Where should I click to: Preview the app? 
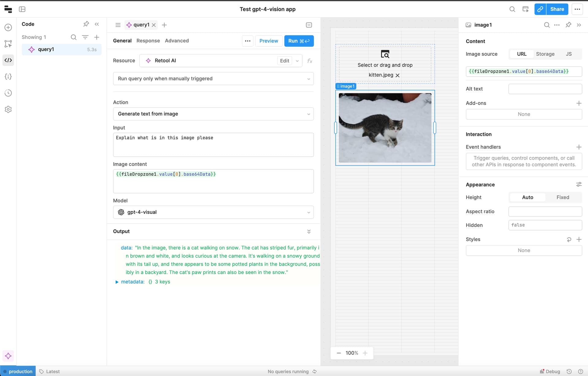click(269, 41)
